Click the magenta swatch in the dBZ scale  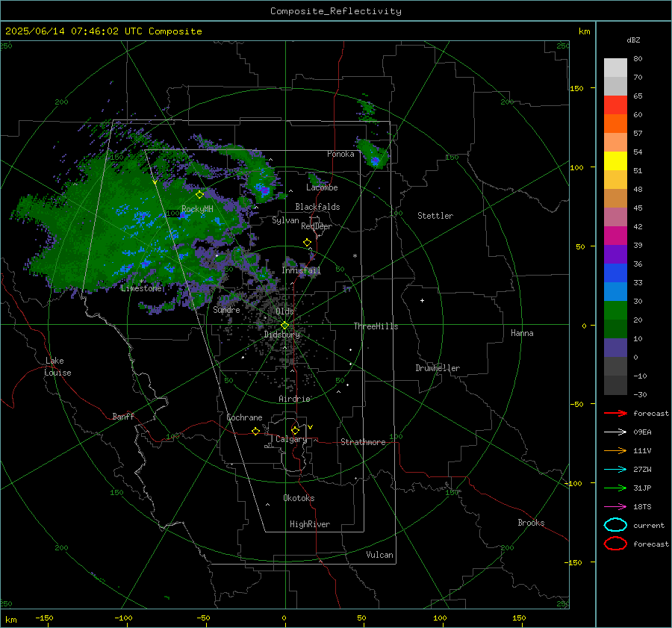pyautogui.click(x=615, y=235)
